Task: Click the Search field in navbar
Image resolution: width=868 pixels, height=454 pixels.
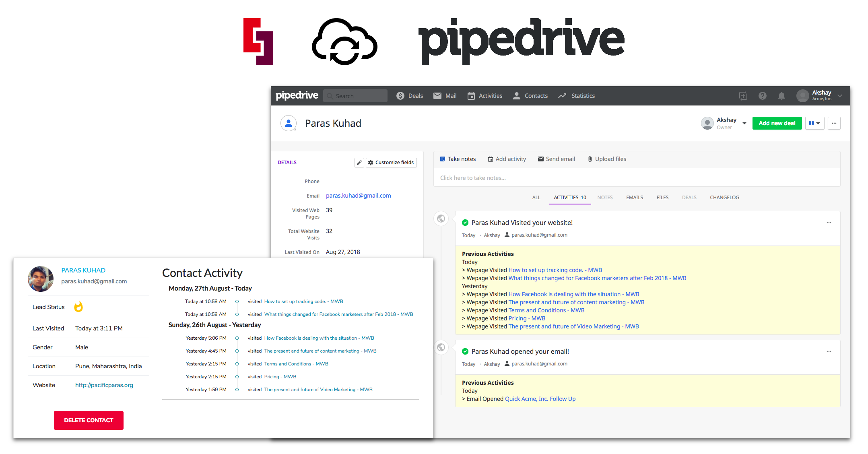Action: [x=356, y=96]
